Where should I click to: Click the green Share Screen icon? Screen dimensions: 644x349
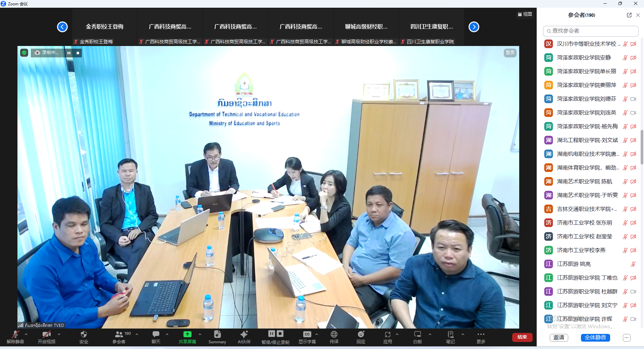coord(187,335)
